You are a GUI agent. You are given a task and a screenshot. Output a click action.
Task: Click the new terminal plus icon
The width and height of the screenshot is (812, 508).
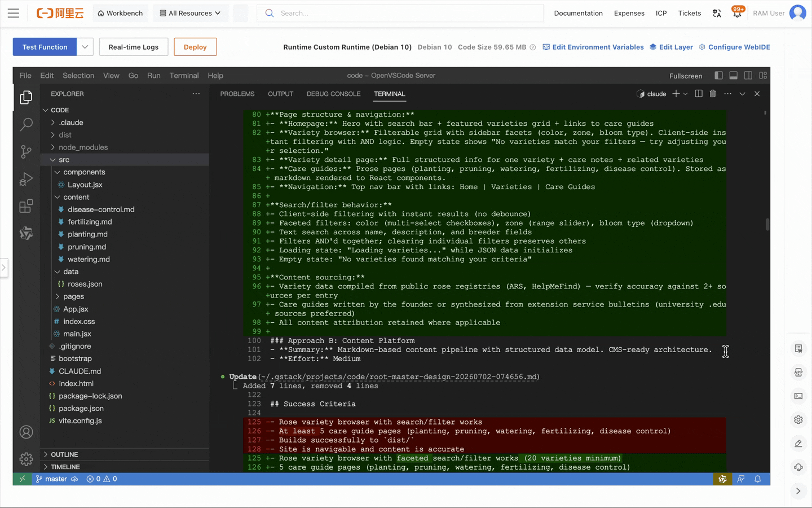[x=676, y=94]
